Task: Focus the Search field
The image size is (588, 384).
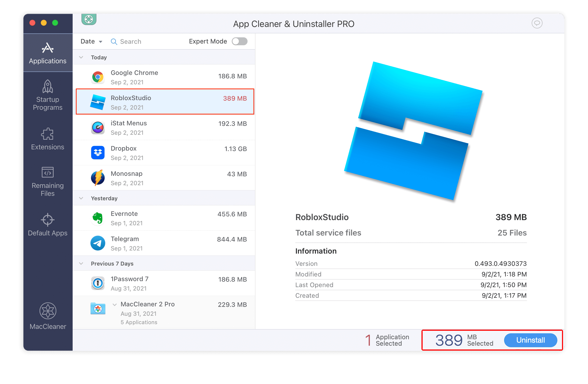Action: 130,42
